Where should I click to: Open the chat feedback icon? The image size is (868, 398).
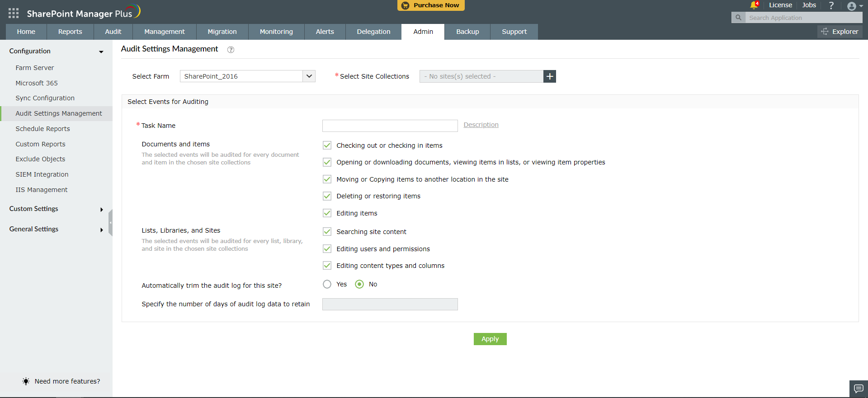point(859,389)
